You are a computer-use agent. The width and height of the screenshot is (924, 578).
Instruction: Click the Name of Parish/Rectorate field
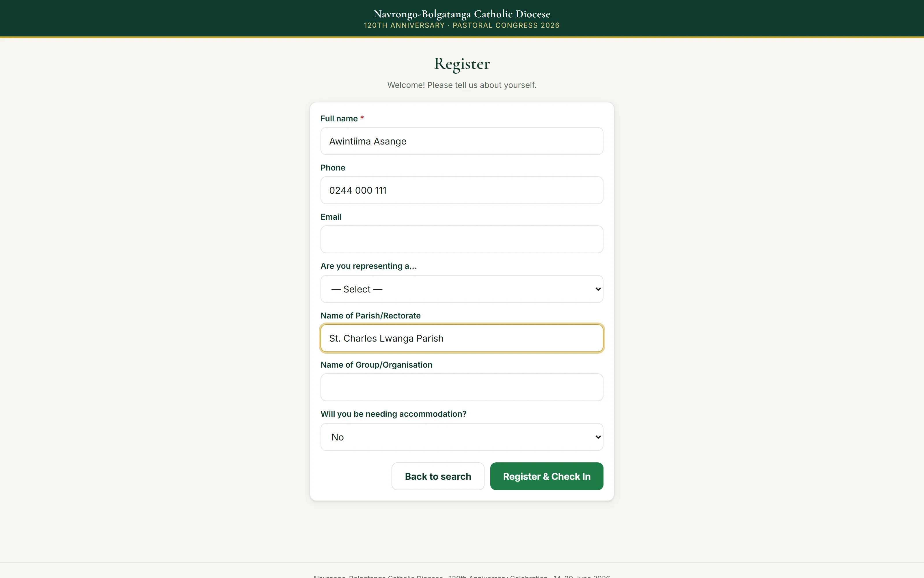pos(462,338)
